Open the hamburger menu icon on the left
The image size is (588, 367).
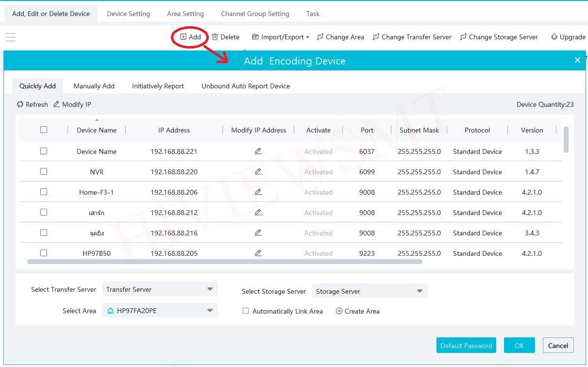pyautogui.click(x=11, y=37)
